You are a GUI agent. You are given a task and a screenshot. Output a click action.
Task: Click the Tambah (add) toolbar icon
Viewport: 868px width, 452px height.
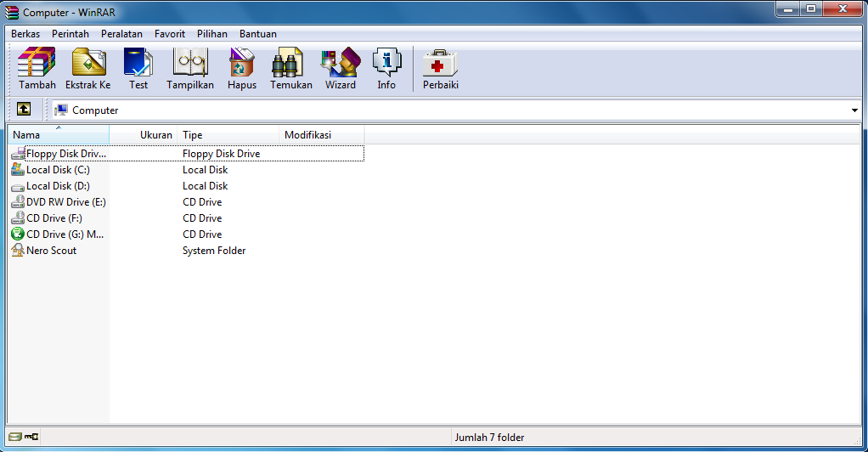point(37,62)
